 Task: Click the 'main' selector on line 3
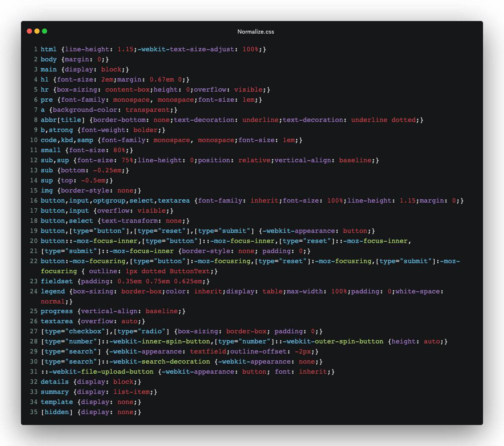coord(49,69)
